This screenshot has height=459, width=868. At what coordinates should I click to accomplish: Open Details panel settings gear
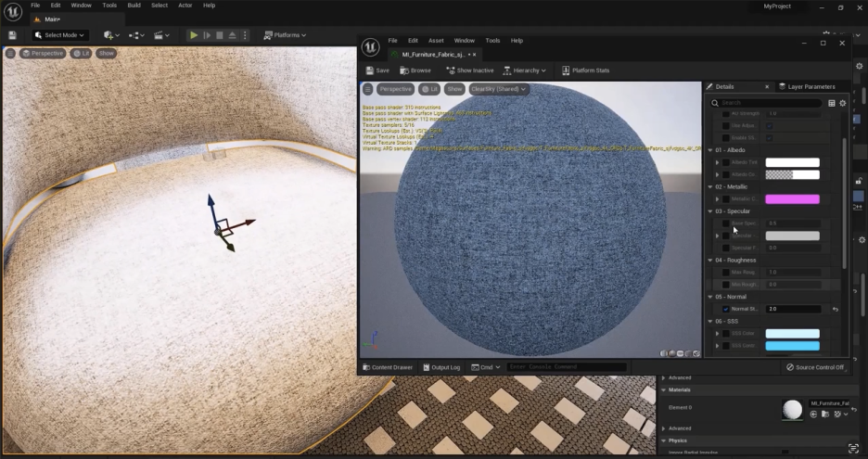pos(843,103)
